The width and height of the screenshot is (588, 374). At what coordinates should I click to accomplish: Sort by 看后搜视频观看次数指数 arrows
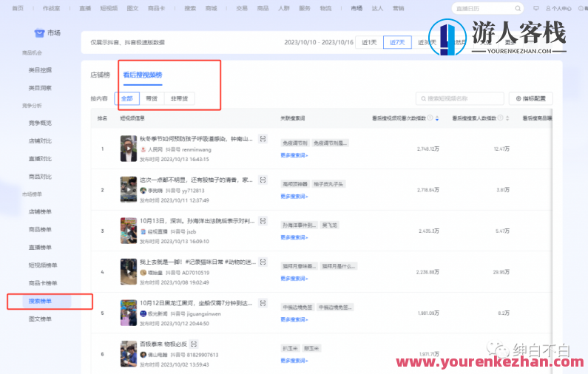click(x=437, y=118)
